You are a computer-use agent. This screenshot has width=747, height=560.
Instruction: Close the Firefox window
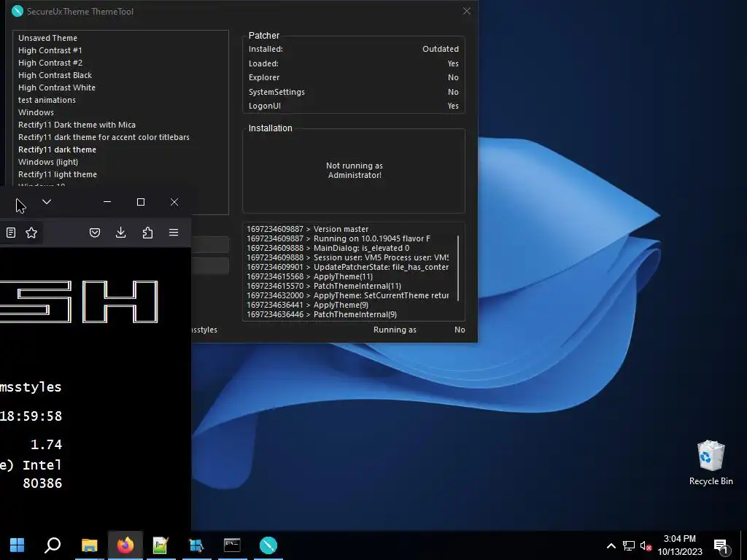174,202
